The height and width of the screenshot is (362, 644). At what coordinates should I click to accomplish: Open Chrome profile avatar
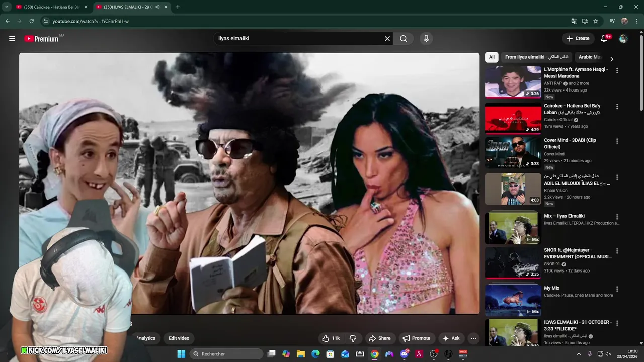(x=624, y=21)
